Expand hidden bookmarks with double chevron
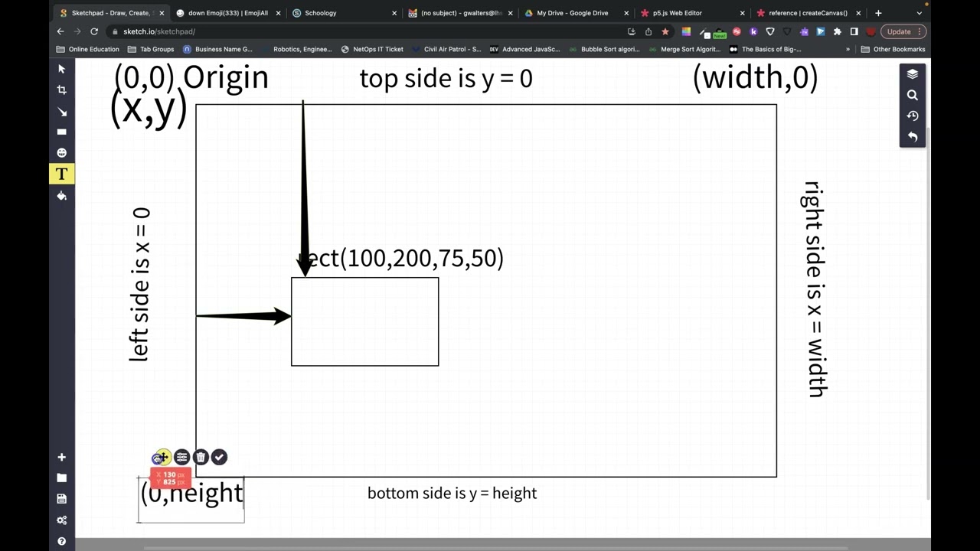Viewport: 980px width, 551px height. point(848,49)
